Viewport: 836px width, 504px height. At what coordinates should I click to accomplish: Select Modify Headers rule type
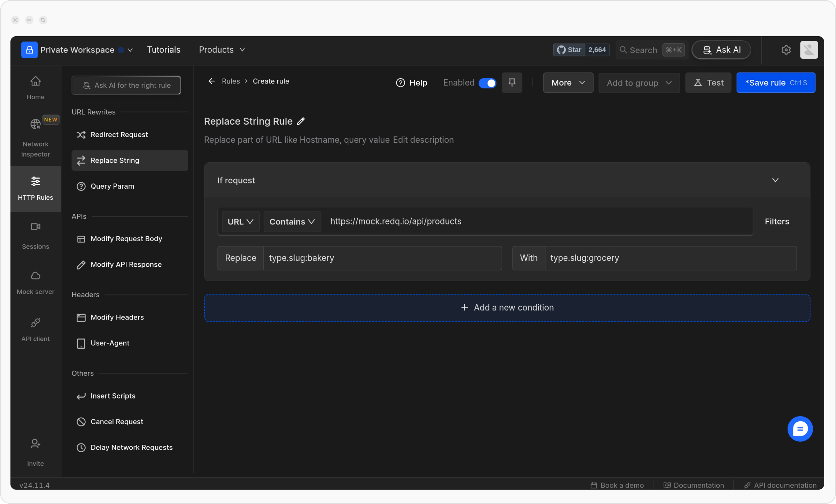coord(117,317)
